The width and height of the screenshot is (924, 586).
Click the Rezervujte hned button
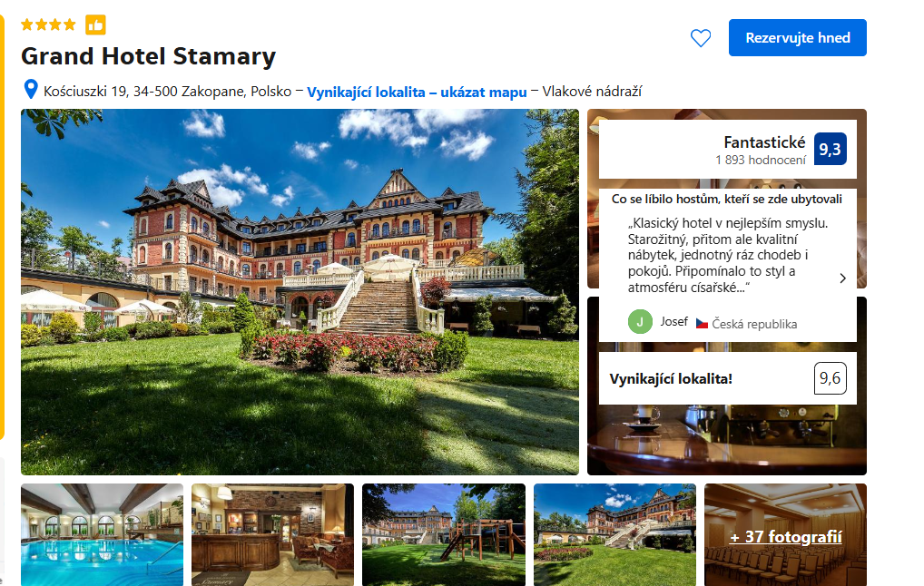pyautogui.click(x=797, y=38)
